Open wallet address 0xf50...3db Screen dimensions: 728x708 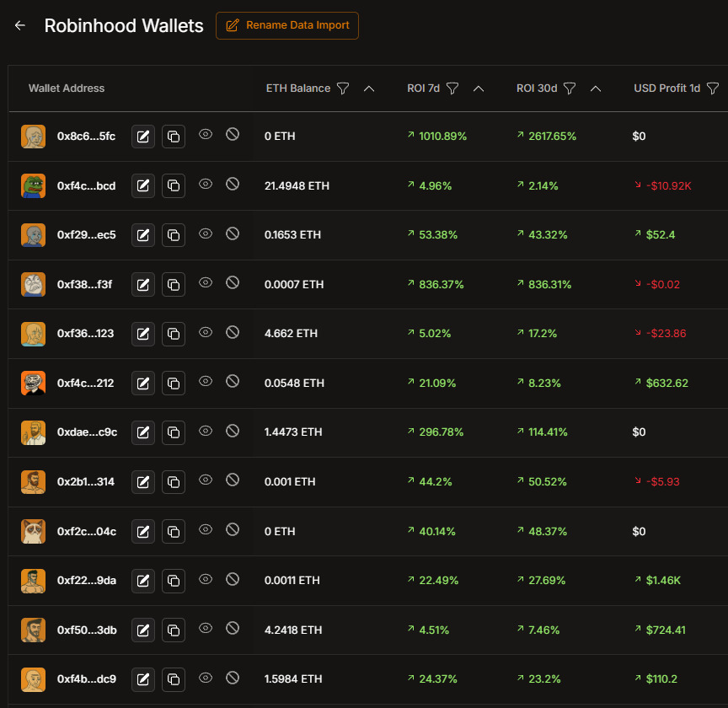87,630
